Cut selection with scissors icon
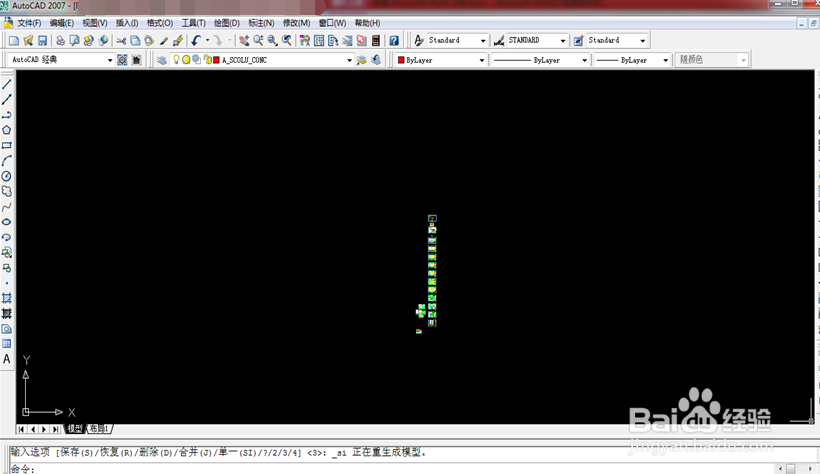Image resolution: width=820 pixels, height=474 pixels. click(121, 40)
